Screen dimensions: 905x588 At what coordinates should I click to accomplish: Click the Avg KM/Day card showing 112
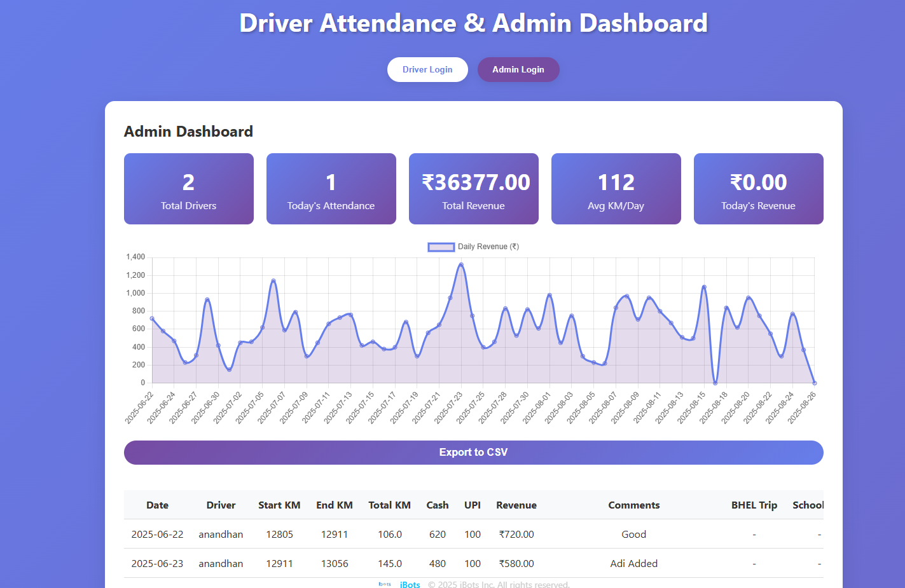[x=616, y=189]
